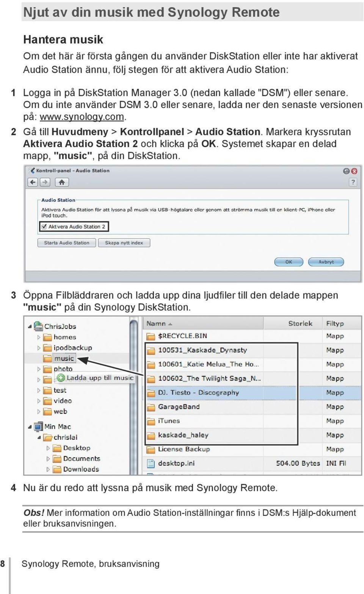364x594 pixels.
Task: Select the text 'License Backup'
Action: pyautogui.click(x=184, y=449)
